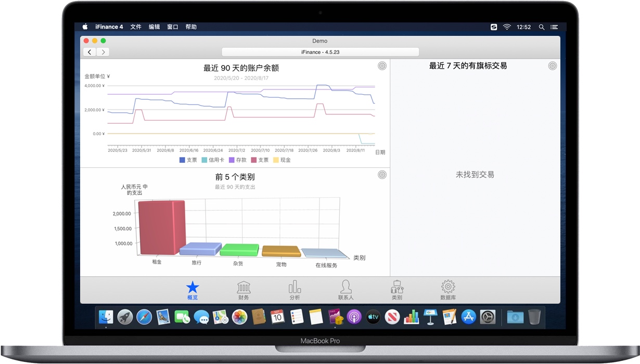
Task: Open the 分析 (Analysis) chart icon
Action: pos(294,286)
